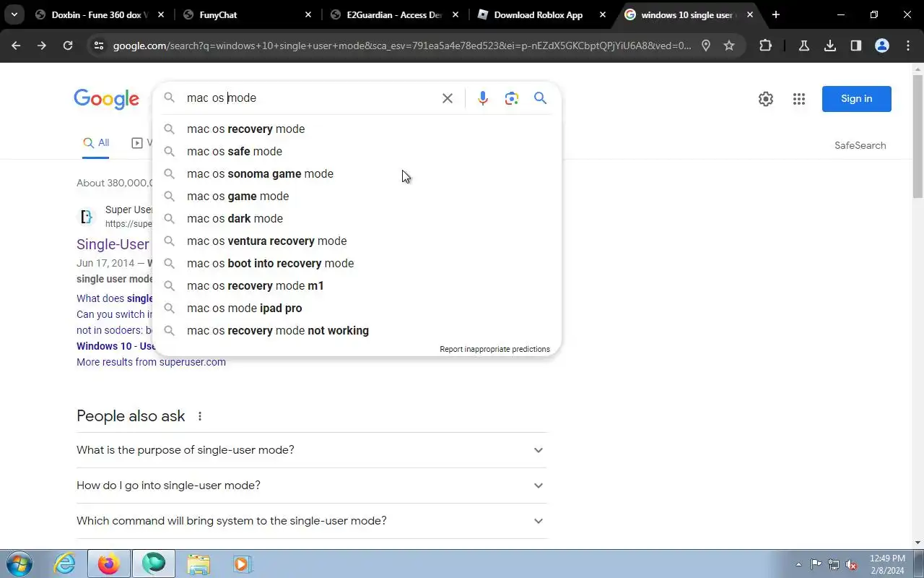
Task: Open Chrome Labs flask icon
Action: coord(804,46)
